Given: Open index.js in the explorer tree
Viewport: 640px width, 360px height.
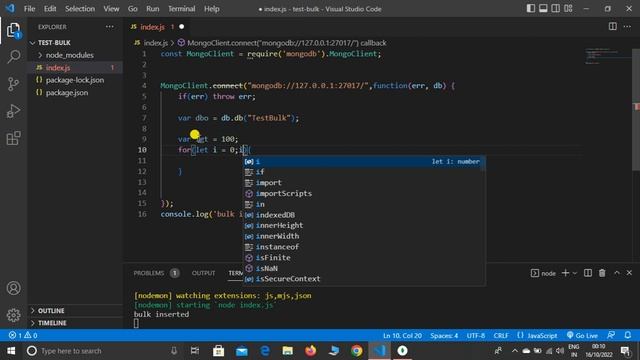Looking at the screenshot, I should point(75,68).
